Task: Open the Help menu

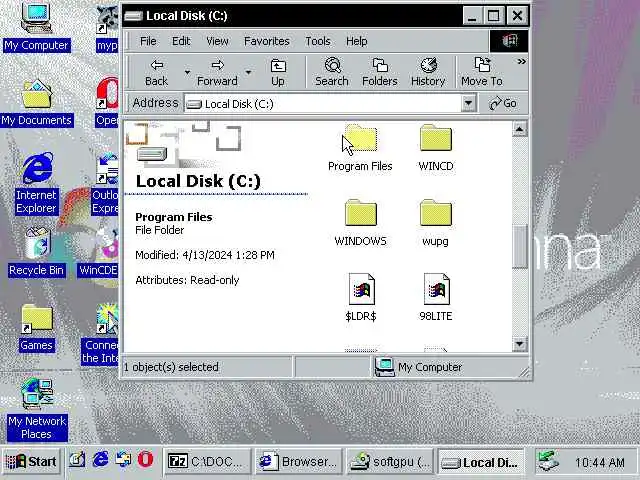Action: click(x=356, y=41)
